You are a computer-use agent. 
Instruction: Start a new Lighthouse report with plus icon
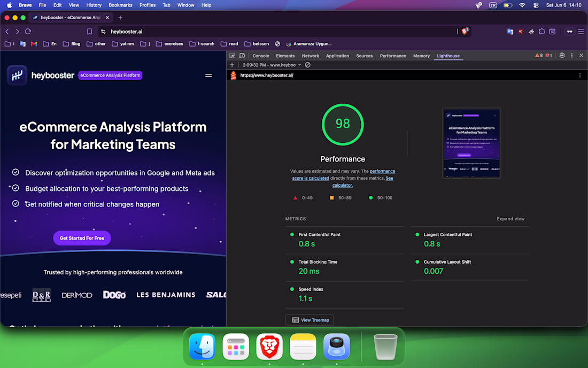232,65
